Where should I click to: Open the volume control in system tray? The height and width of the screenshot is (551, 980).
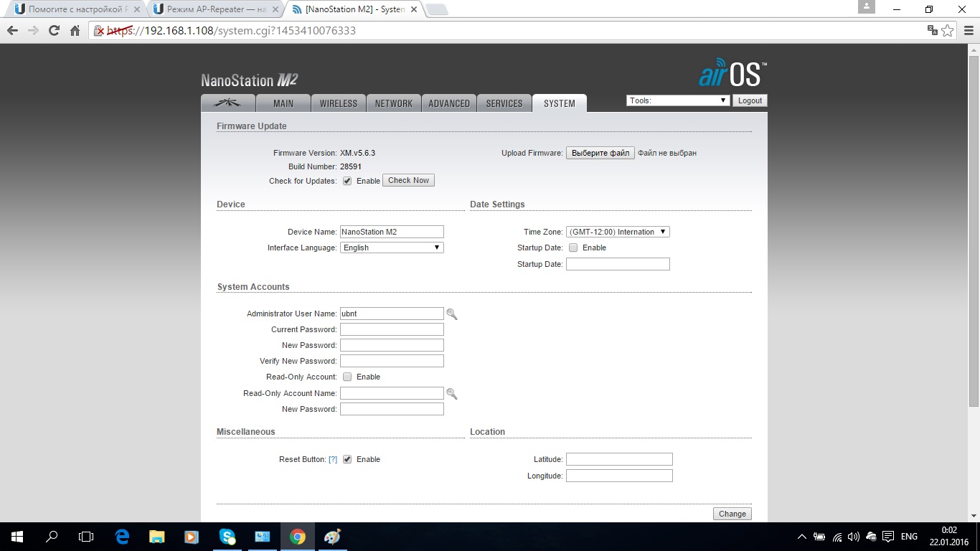coord(854,537)
